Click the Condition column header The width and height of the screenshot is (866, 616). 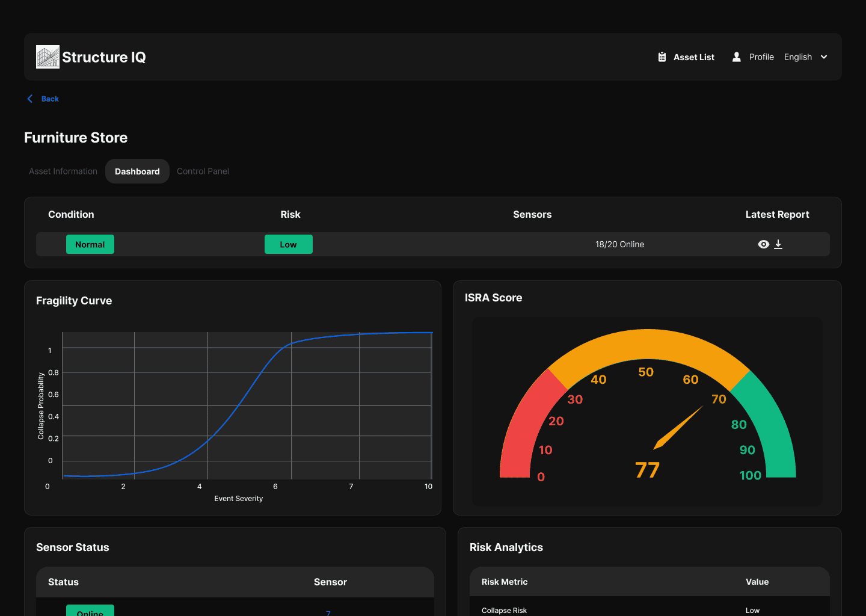pyautogui.click(x=71, y=215)
